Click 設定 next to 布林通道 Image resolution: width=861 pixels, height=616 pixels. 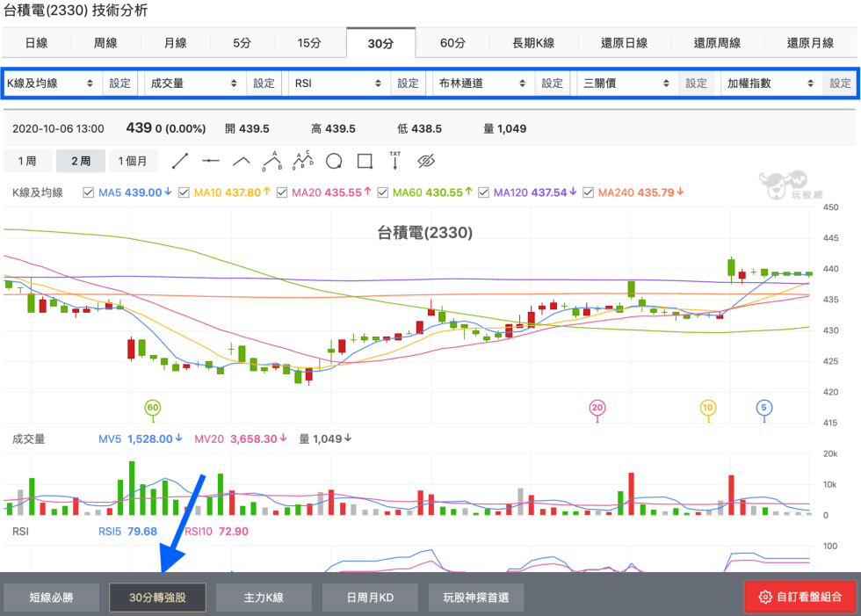(553, 83)
